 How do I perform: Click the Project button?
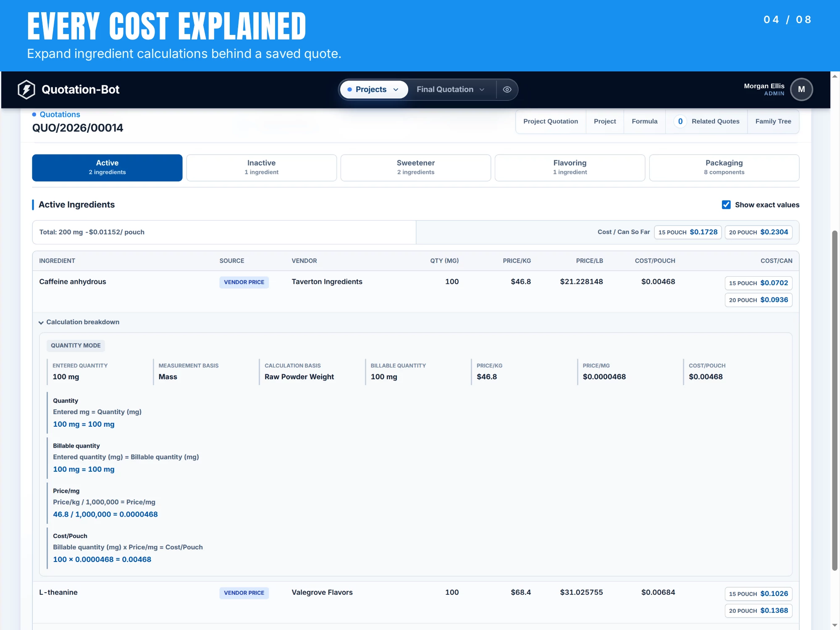(605, 121)
